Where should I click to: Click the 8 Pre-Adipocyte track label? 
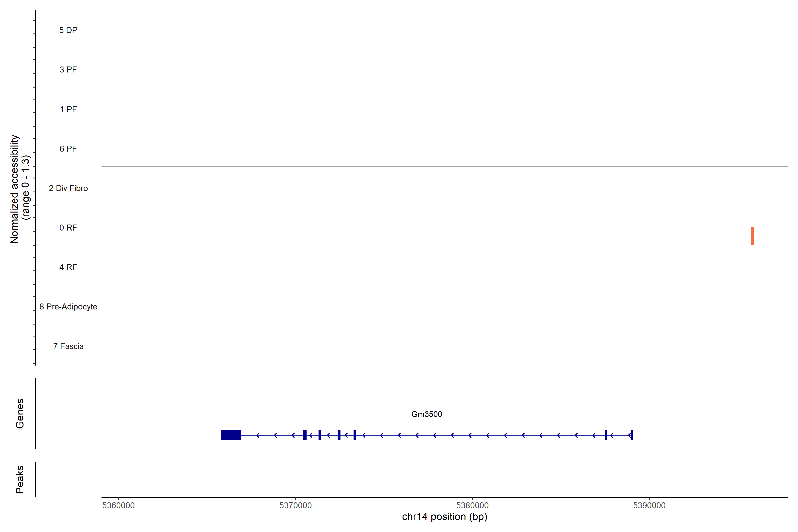click(x=68, y=307)
